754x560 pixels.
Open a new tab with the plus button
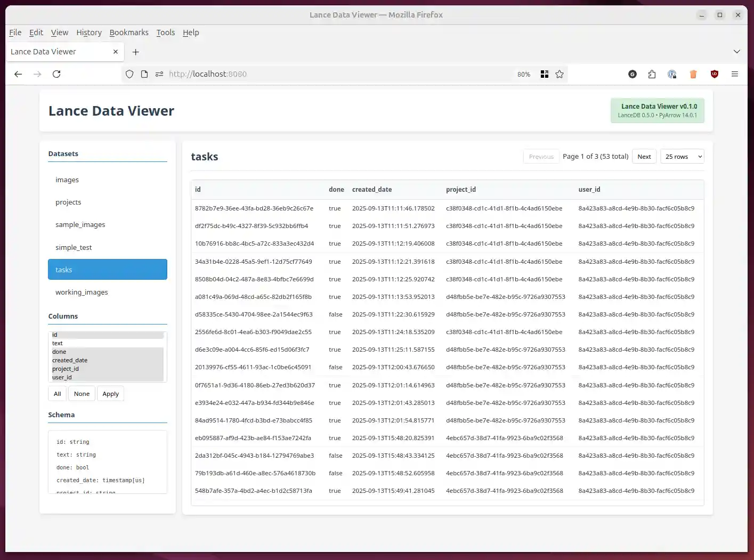[x=135, y=52]
